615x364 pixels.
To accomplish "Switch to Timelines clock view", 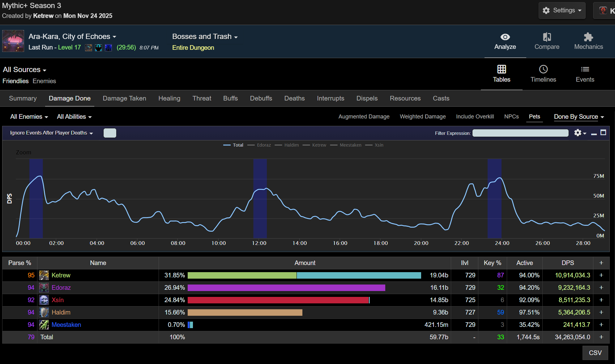I will (x=543, y=70).
